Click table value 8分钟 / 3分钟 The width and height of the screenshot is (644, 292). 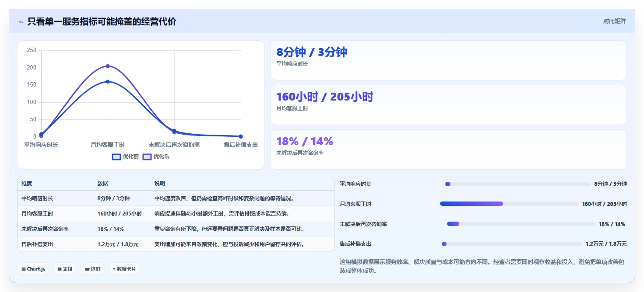113,198
